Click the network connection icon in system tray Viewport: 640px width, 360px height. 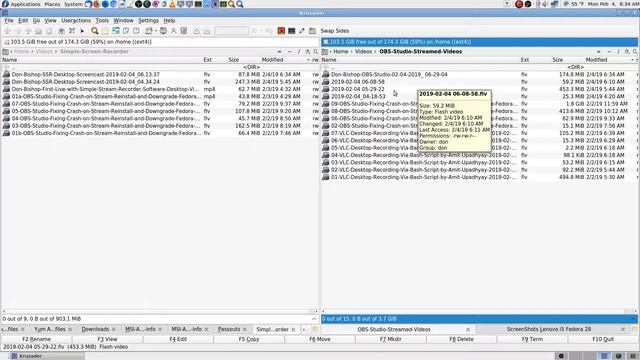pos(554,4)
